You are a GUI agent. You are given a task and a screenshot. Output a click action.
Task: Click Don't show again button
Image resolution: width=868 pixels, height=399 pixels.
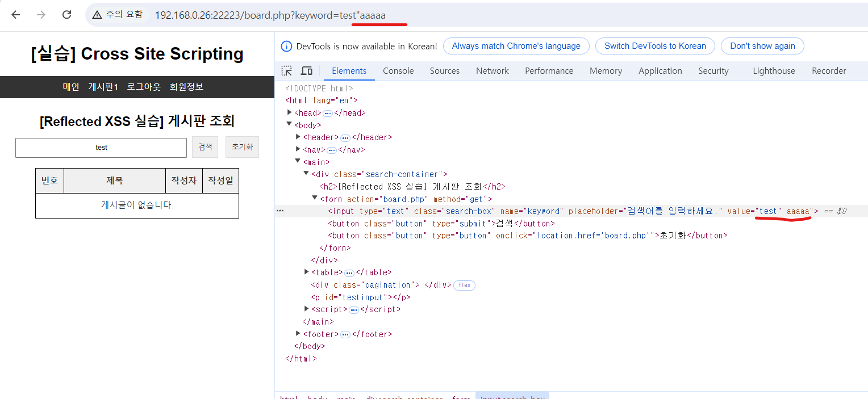point(762,47)
